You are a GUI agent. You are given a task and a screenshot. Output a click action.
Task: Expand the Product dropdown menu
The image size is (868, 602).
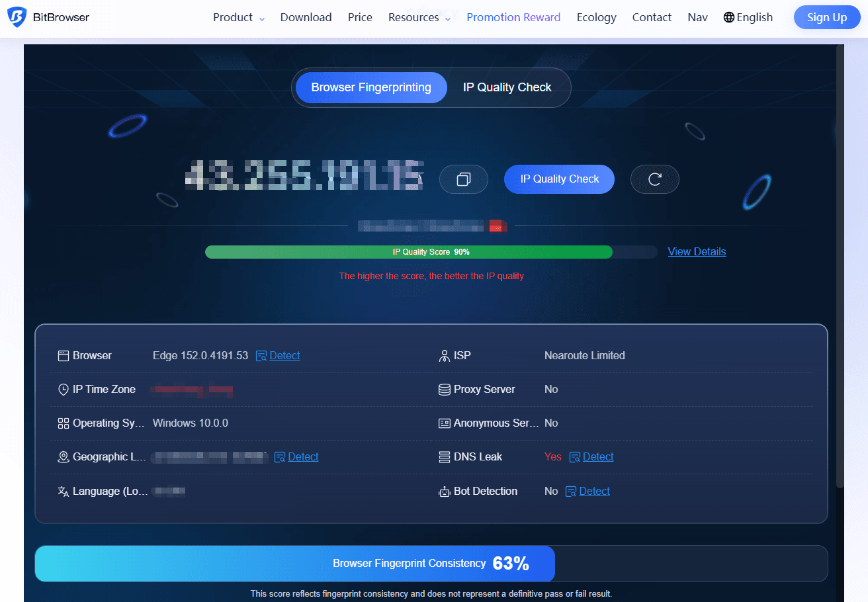point(239,17)
